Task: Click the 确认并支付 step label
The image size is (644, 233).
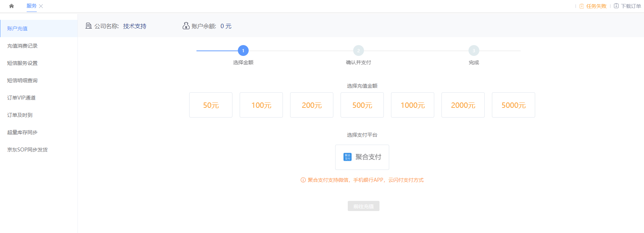Action: coord(359,62)
